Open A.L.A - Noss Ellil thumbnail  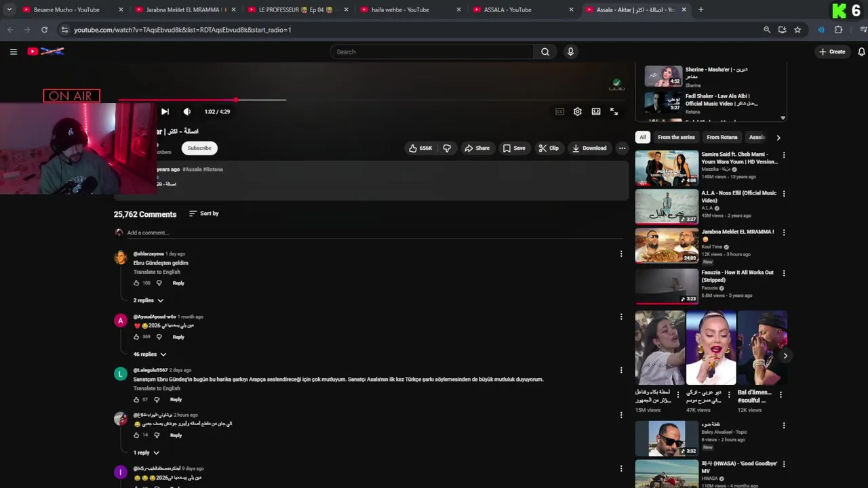[x=667, y=206]
